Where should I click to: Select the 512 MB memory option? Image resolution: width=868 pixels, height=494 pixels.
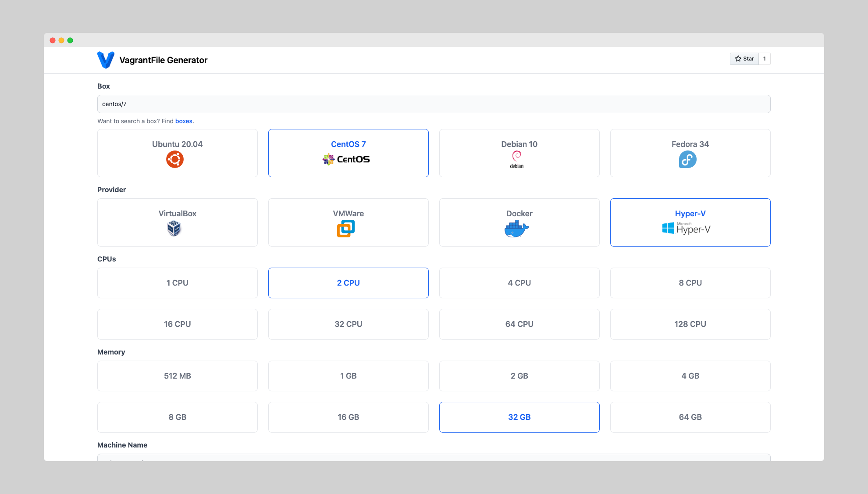coord(177,376)
